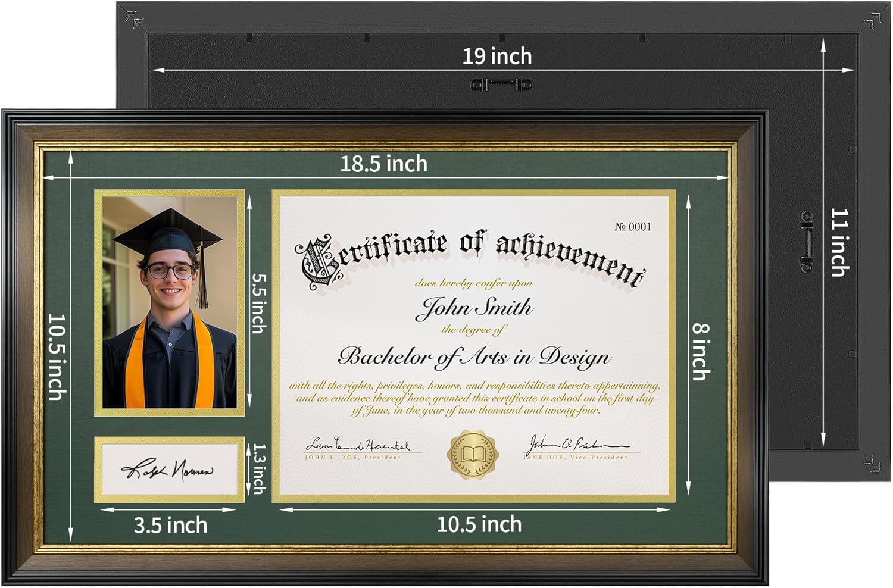Click the gold book seal on the certificate
Image resolution: width=893 pixels, height=588 pixels.
pos(473,455)
